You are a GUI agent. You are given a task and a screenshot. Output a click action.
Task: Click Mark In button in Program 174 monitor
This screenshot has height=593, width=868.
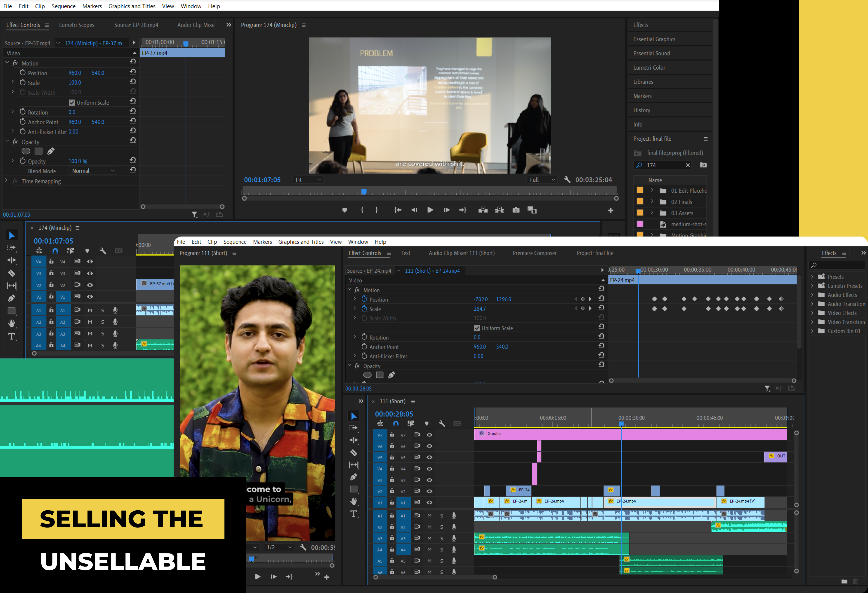click(362, 210)
